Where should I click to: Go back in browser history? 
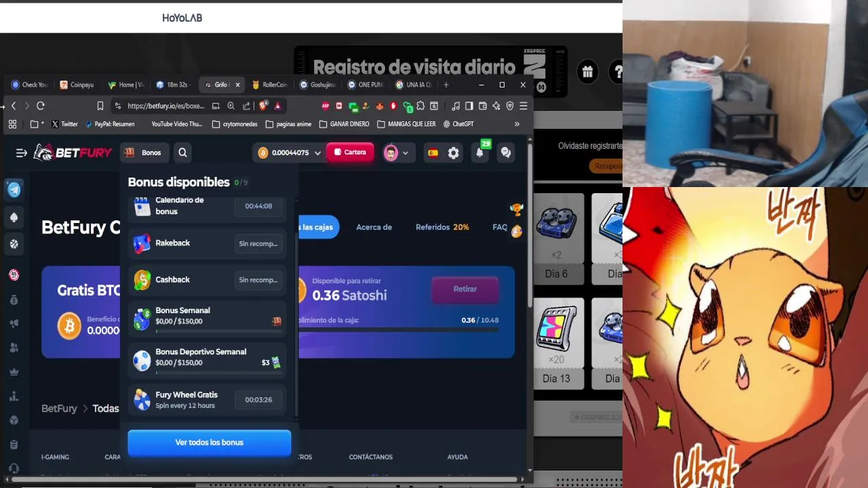tap(14, 106)
